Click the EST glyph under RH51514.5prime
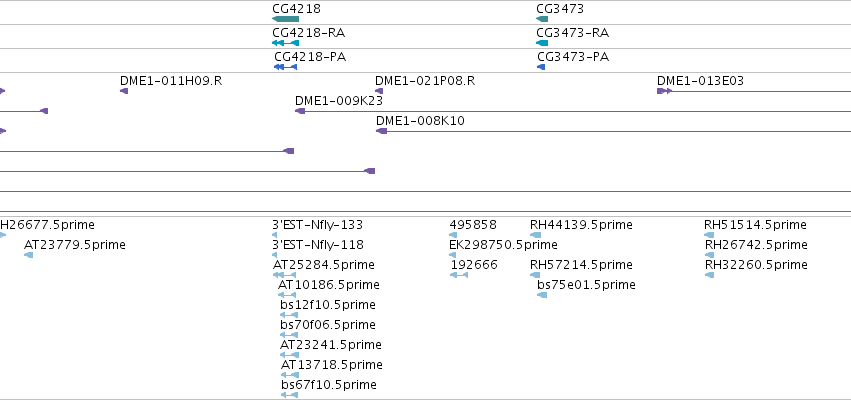 pos(709,235)
